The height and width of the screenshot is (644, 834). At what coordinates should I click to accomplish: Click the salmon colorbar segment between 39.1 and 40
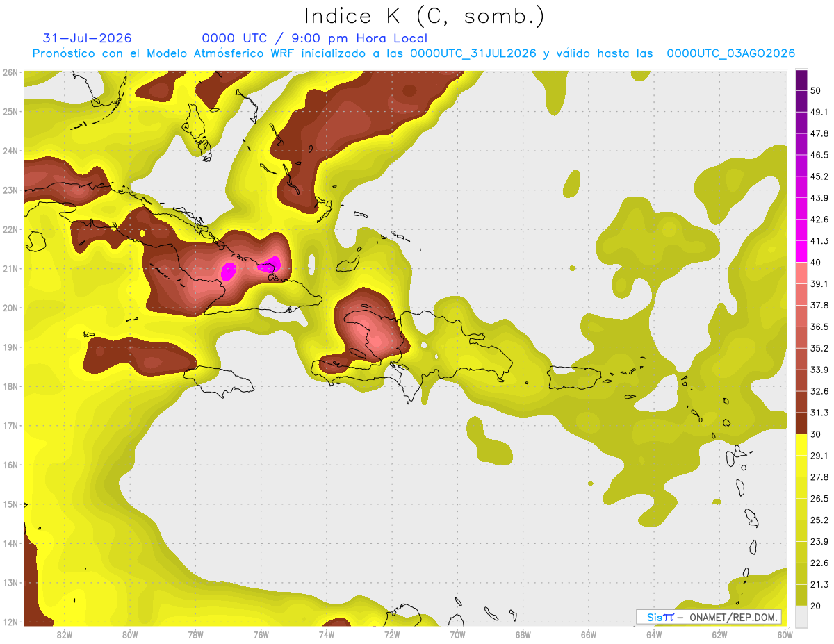pos(801,273)
